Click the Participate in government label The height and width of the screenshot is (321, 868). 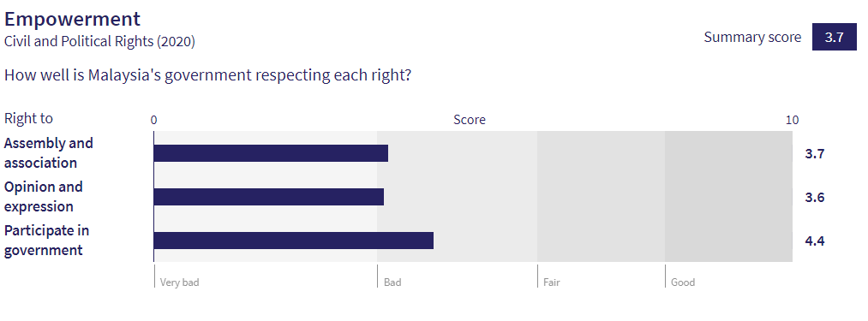[x=46, y=241]
